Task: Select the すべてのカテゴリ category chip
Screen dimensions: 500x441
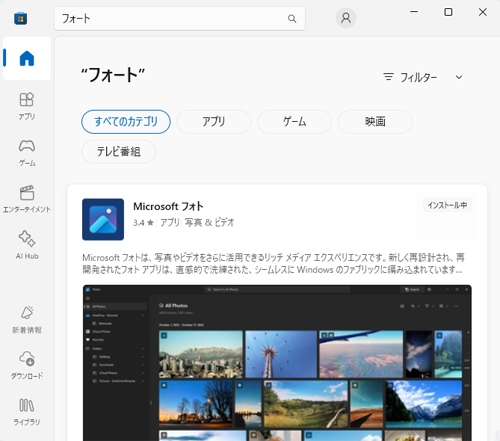Action: tap(126, 122)
